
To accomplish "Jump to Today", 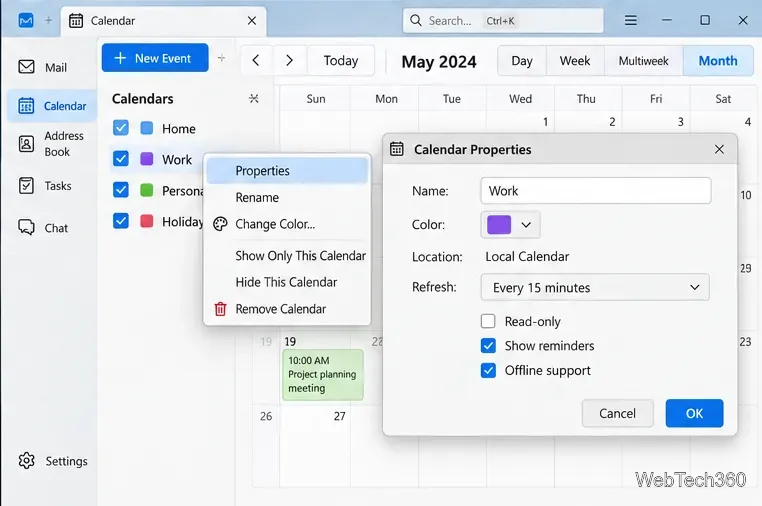I will 341,60.
